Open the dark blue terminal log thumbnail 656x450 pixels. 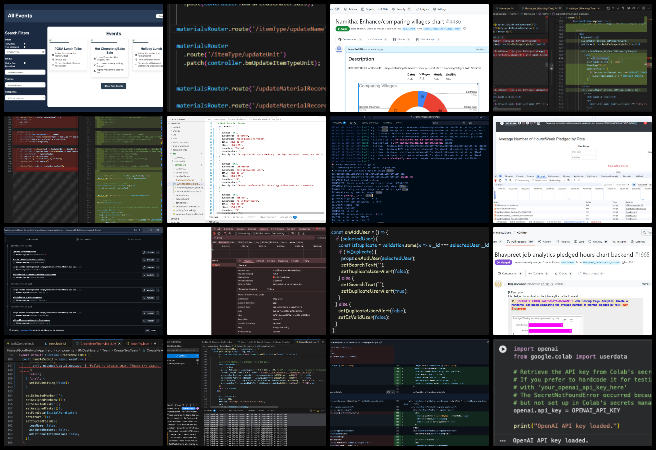[409, 169]
